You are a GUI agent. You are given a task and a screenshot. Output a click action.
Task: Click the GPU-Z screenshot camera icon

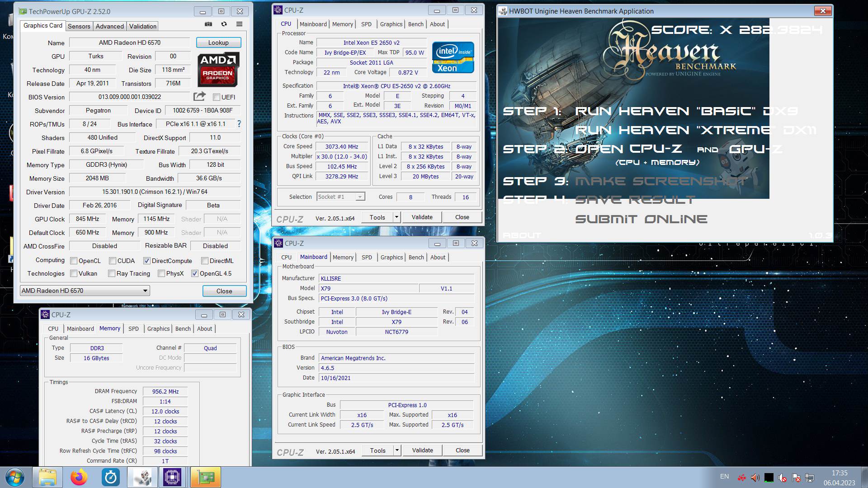click(208, 24)
